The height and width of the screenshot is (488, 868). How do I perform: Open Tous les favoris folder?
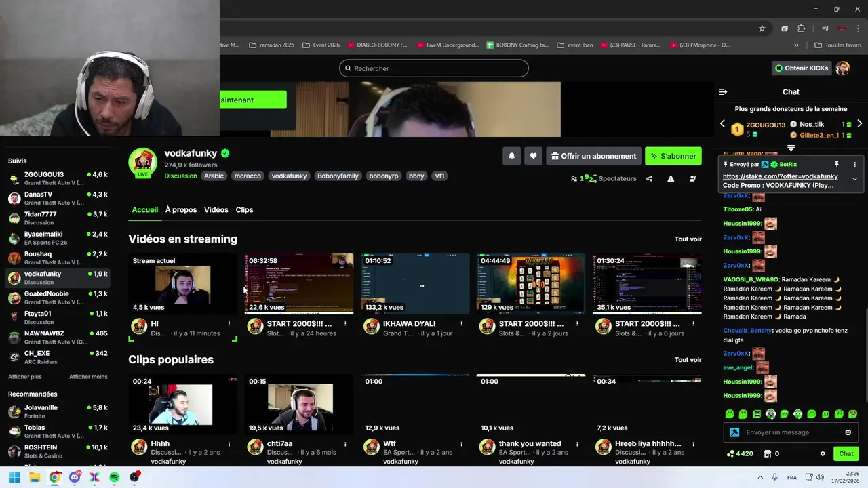coord(837,45)
